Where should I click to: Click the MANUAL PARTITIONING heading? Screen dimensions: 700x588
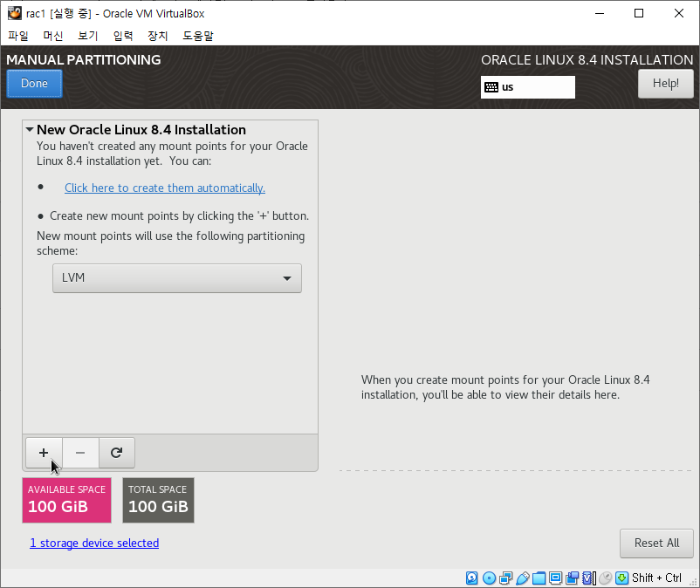84,60
